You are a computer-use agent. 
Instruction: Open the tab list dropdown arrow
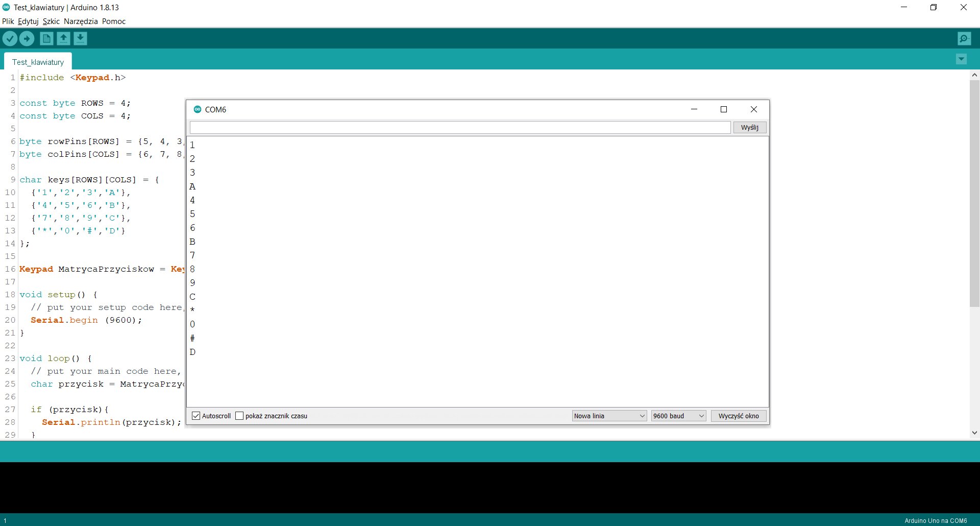(961, 59)
